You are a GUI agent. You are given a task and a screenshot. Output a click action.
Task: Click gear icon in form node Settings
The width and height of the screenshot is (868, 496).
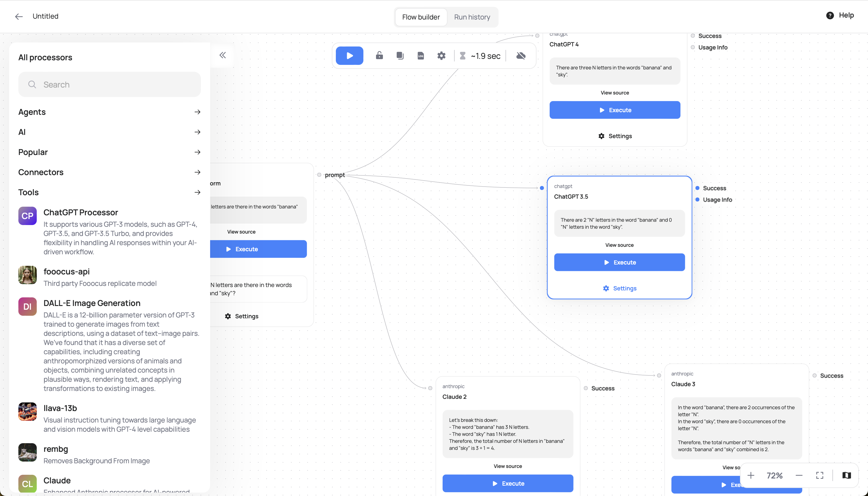[228, 316]
